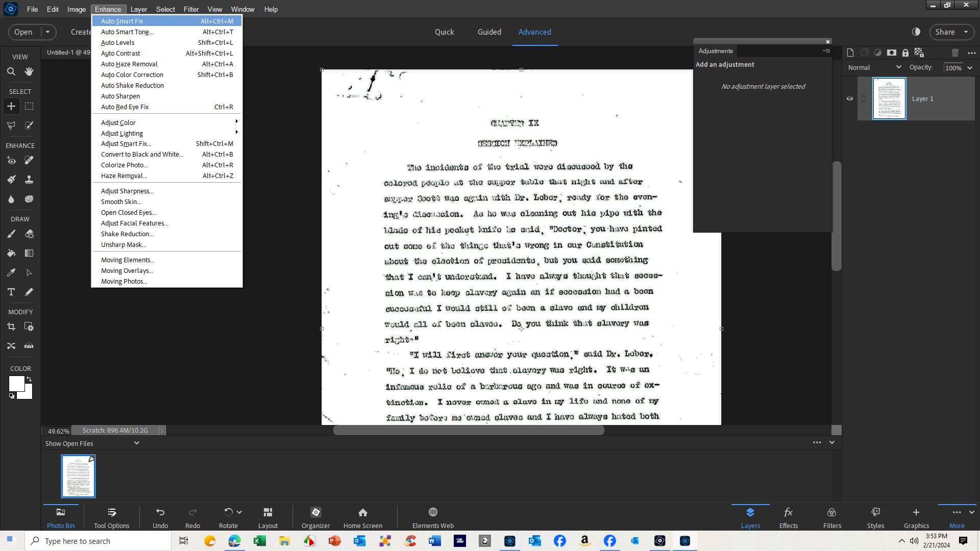Select the Horizontal Type tool

pyautogui.click(x=11, y=292)
